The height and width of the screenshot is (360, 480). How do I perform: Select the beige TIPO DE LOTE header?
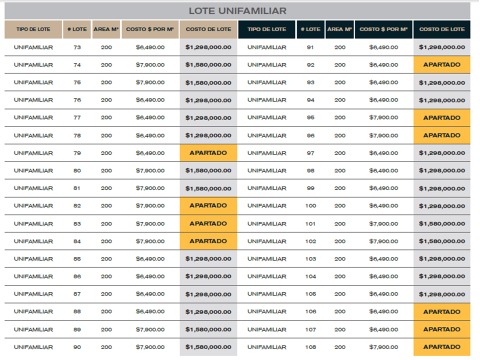pyautogui.click(x=33, y=29)
